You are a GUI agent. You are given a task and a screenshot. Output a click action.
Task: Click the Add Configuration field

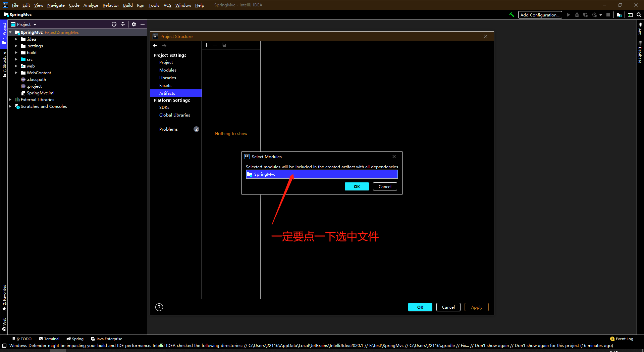(x=540, y=15)
